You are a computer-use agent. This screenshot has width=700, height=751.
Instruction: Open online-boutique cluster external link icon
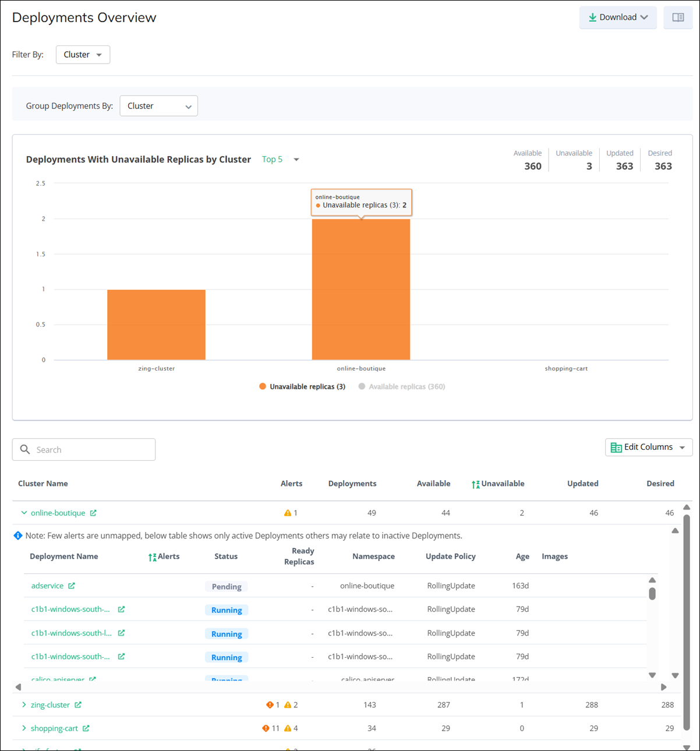pos(93,513)
